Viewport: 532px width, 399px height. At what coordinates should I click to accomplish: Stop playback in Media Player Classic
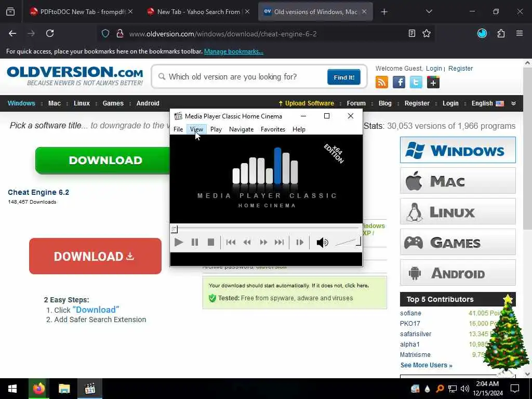click(211, 242)
